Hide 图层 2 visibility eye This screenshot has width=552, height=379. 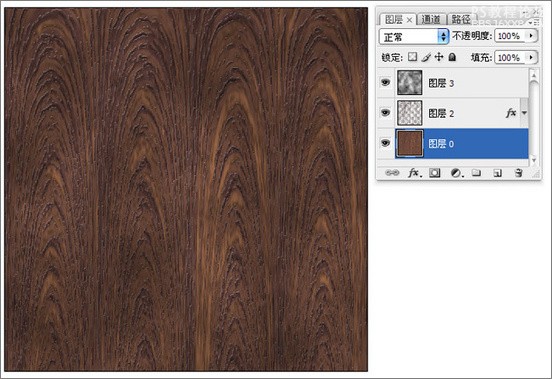point(385,113)
